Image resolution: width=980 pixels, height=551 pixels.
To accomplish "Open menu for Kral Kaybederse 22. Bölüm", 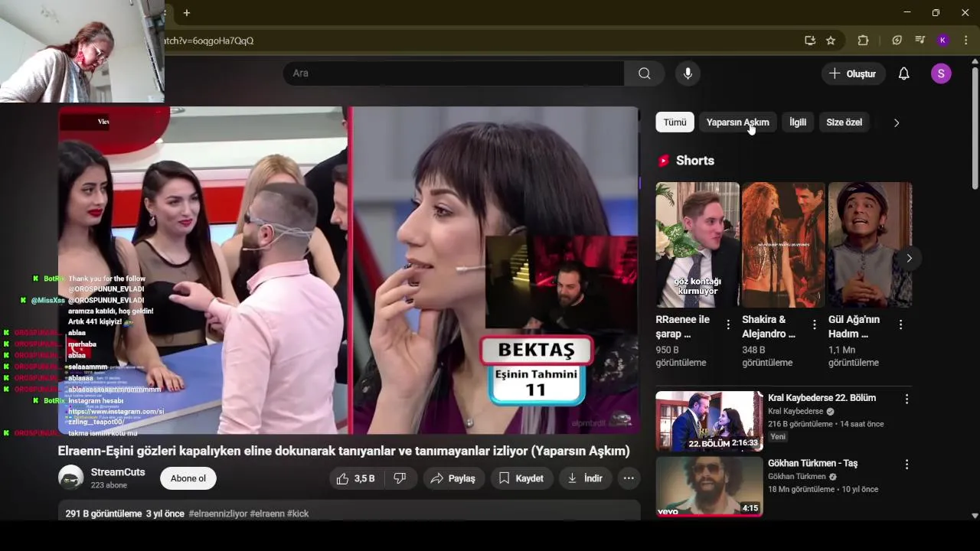I will click(907, 399).
